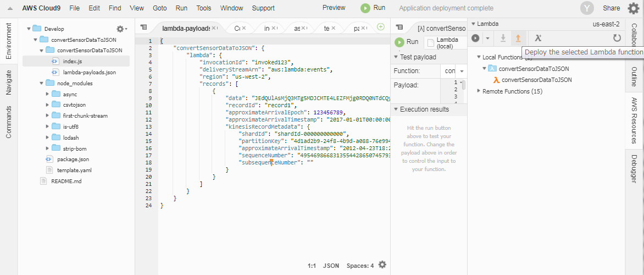
Task: Run the selected function from Lambda panel toolbar
Action: click(475, 38)
